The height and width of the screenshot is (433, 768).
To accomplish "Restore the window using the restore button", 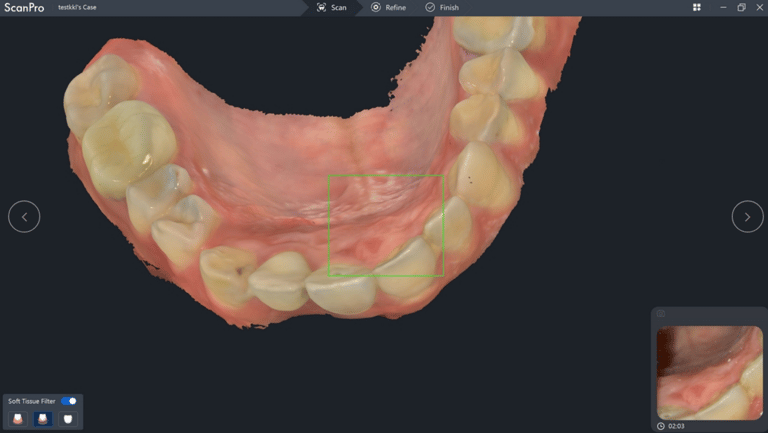I will tap(741, 7).
